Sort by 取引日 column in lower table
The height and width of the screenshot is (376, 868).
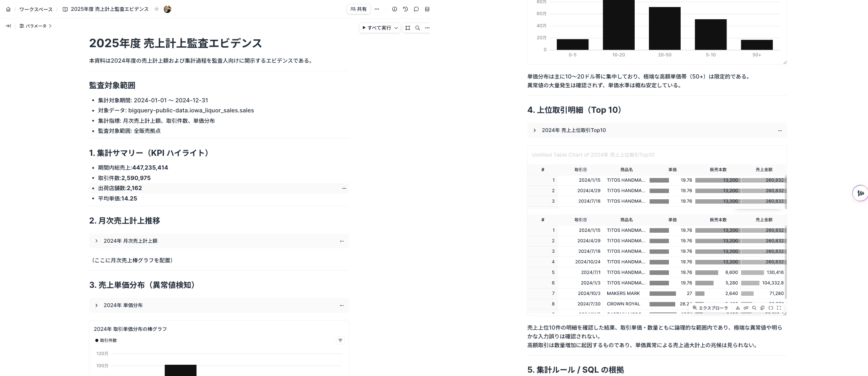(x=580, y=220)
